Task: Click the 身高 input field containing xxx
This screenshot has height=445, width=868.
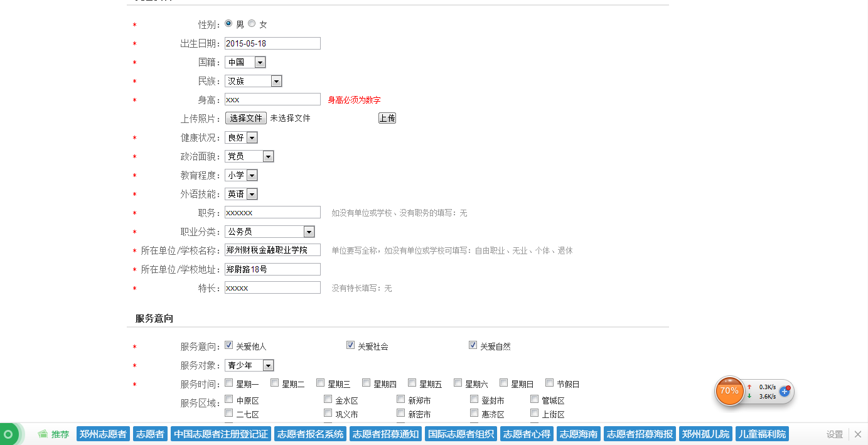Action: pyautogui.click(x=272, y=99)
